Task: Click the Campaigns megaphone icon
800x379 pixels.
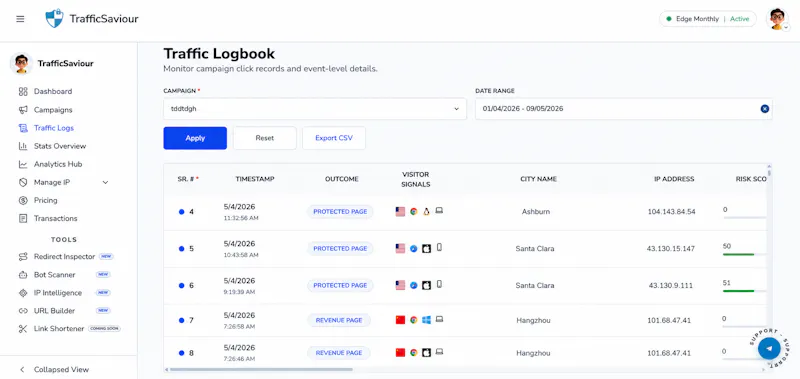Action: (x=22, y=110)
